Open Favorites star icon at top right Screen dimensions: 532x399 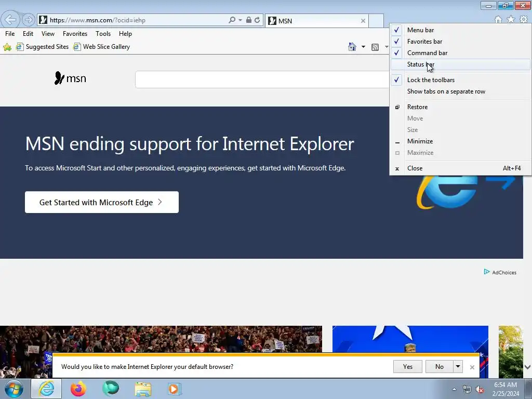coord(511,19)
